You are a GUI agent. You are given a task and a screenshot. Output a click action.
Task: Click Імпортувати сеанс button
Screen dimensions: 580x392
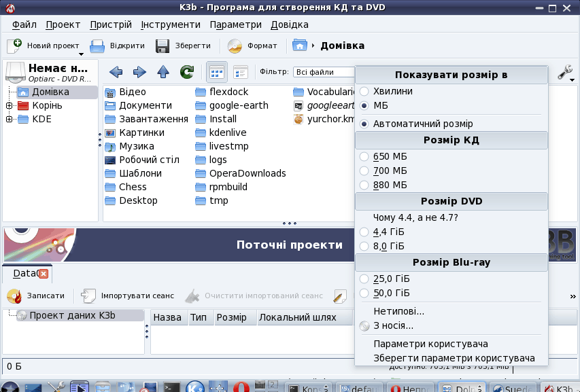point(127,296)
